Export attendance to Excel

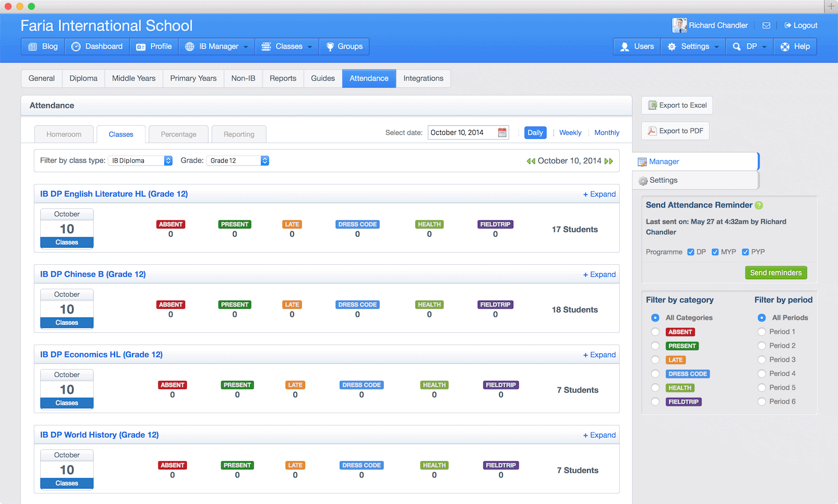pyautogui.click(x=677, y=105)
